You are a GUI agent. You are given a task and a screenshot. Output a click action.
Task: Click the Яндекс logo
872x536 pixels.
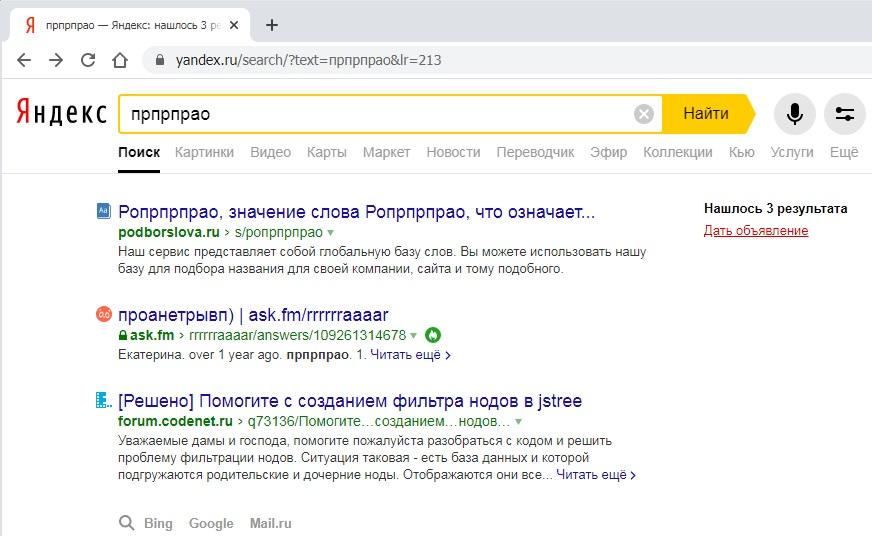[x=61, y=112]
